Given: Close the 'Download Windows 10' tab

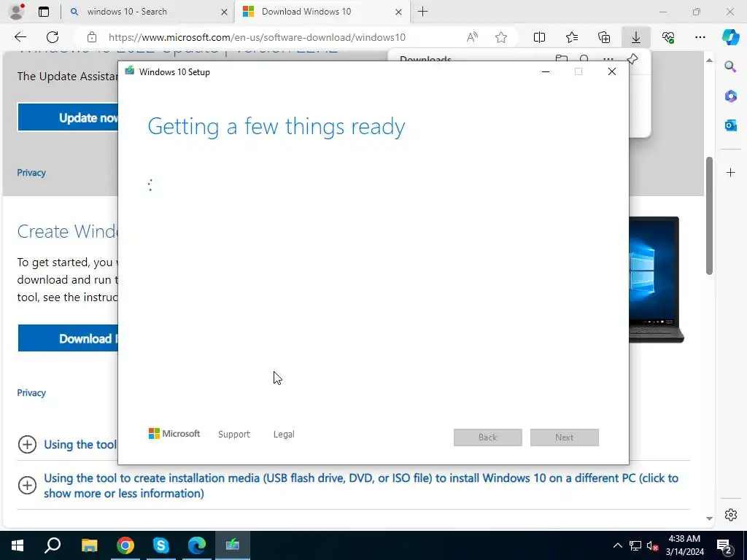Looking at the screenshot, I should [399, 12].
